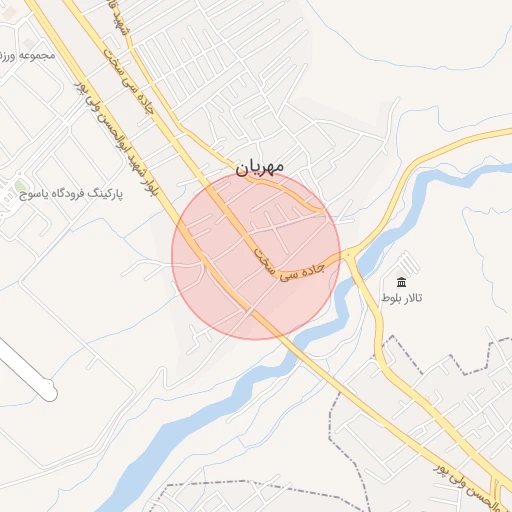This screenshot has height=512, width=512.
Task: Click the road junction east of the red circle
Action: click(349, 255)
